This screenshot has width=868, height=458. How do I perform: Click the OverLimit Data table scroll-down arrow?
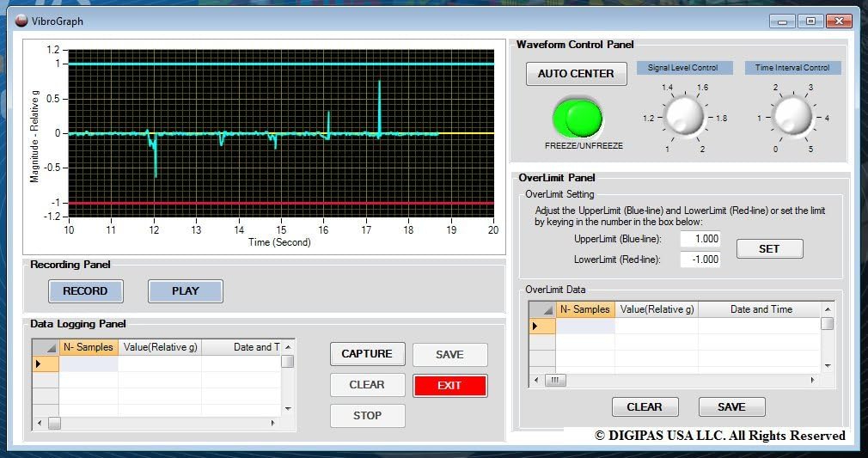[x=827, y=365]
